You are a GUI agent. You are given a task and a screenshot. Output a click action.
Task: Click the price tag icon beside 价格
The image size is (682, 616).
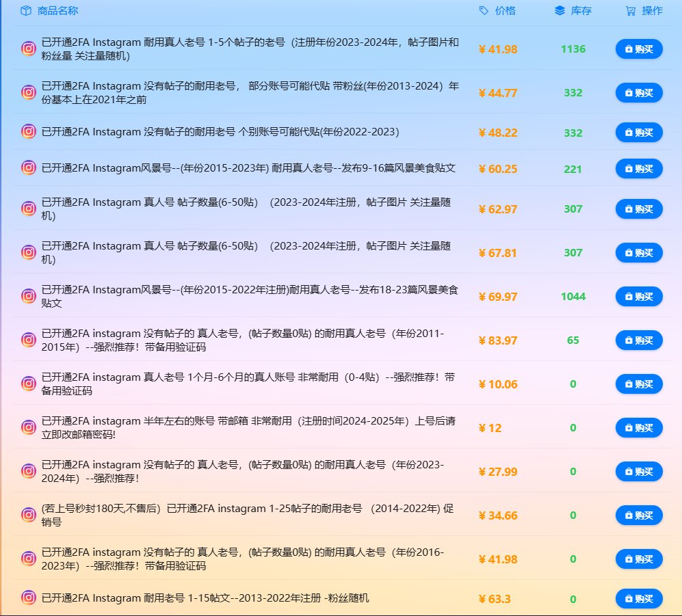[x=484, y=10]
